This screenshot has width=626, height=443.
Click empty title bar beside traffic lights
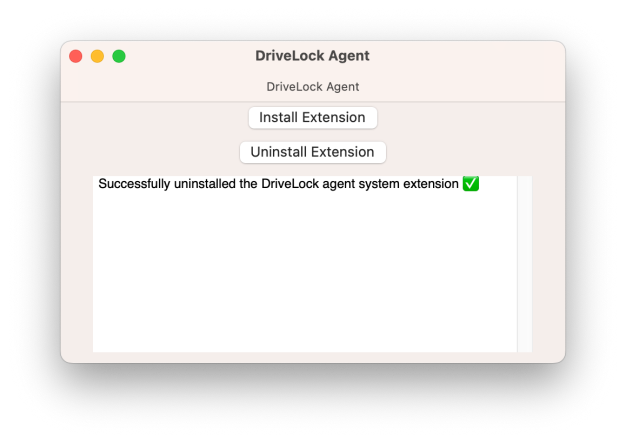click(x=188, y=56)
